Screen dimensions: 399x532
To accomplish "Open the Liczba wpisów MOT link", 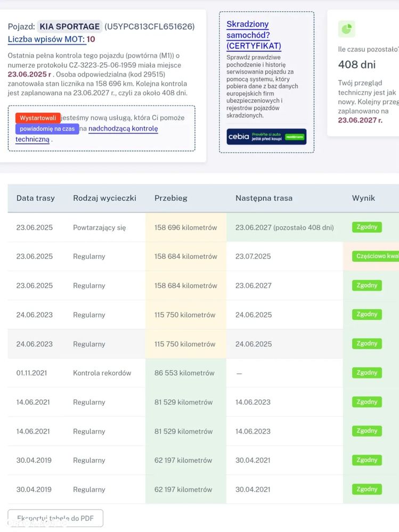I will 46,39.
